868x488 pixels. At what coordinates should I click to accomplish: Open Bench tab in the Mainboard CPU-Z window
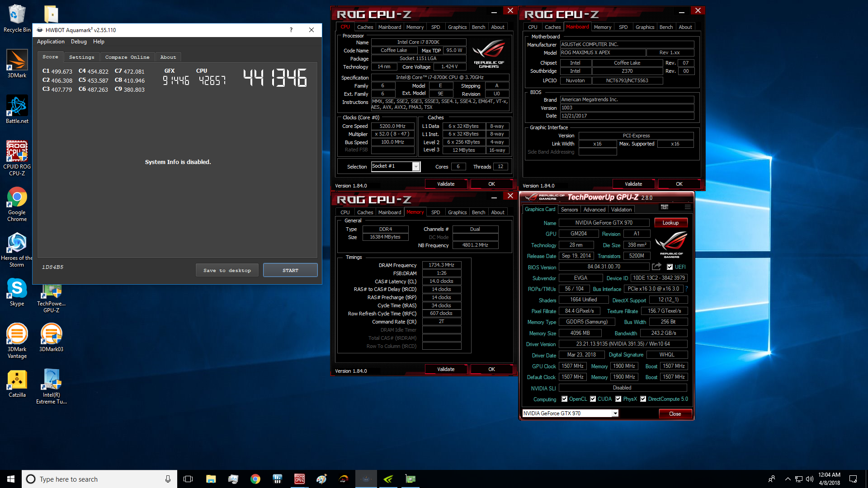[x=666, y=27]
